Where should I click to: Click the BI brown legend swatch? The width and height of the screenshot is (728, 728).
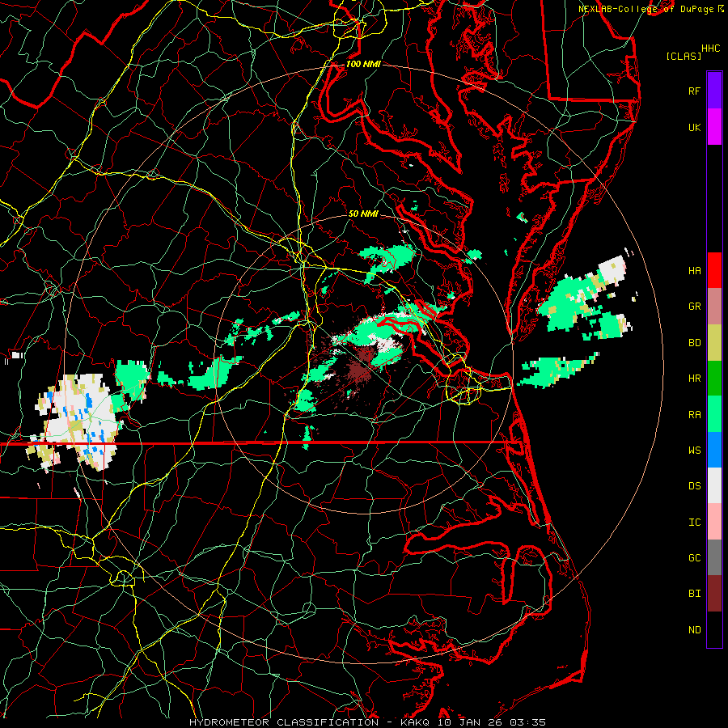[x=714, y=594]
